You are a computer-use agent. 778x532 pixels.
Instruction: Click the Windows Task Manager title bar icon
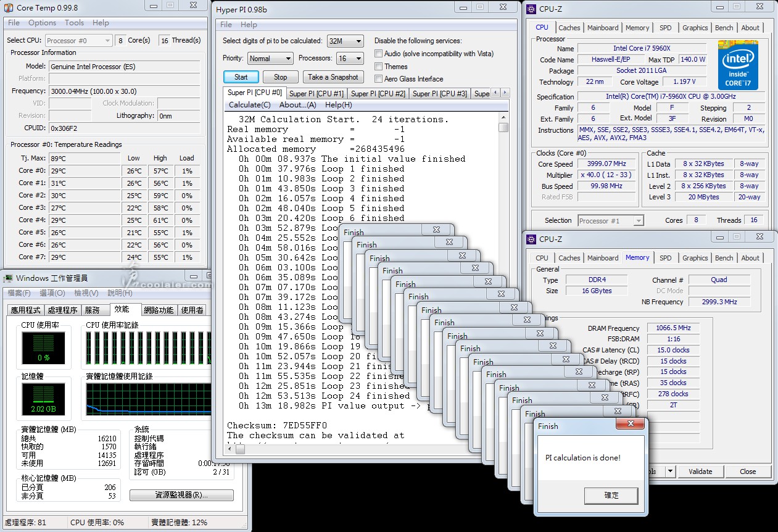[9, 278]
